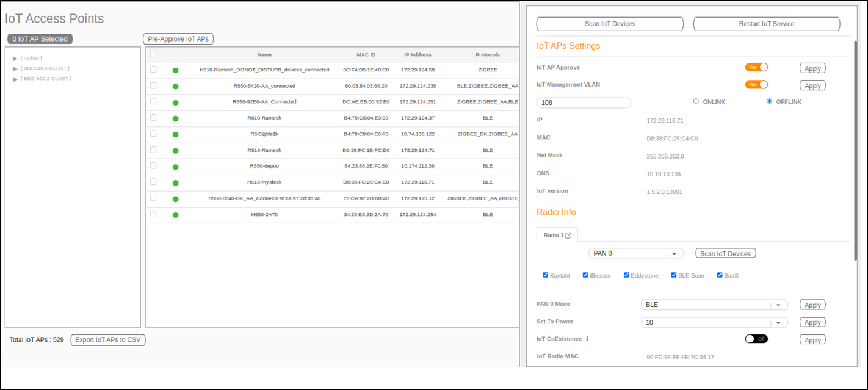Click Export IoT APs to CSV
The height and width of the screenshot is (390, 868).
click(x=108, y=340)
